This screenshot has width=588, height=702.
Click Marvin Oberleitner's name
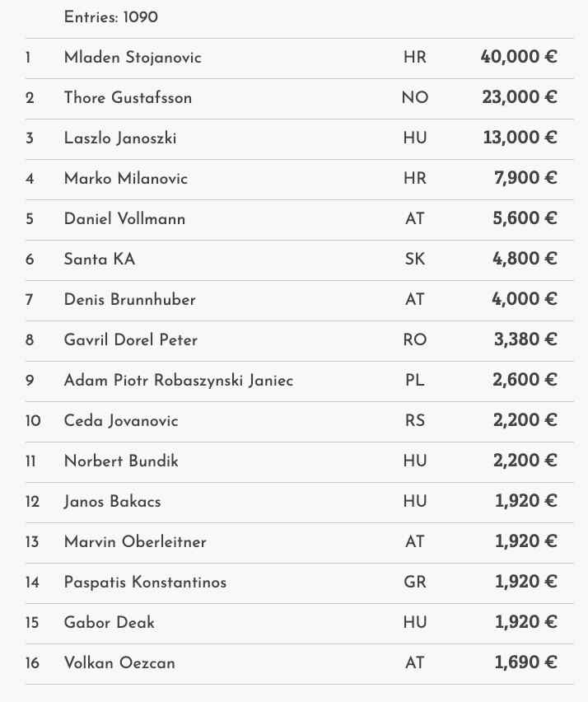[135, 542]
